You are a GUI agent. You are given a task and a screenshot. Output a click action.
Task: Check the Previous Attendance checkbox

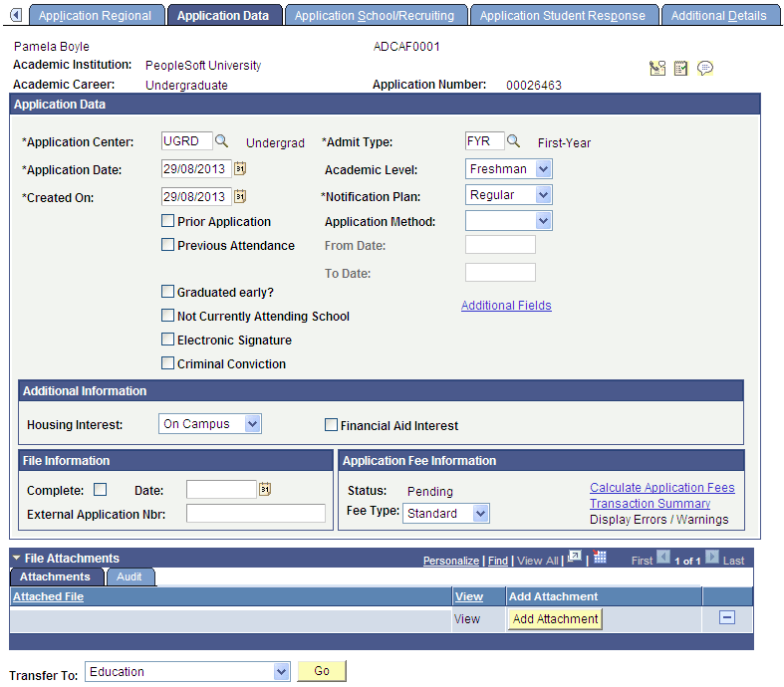click(x=168, y=244)
